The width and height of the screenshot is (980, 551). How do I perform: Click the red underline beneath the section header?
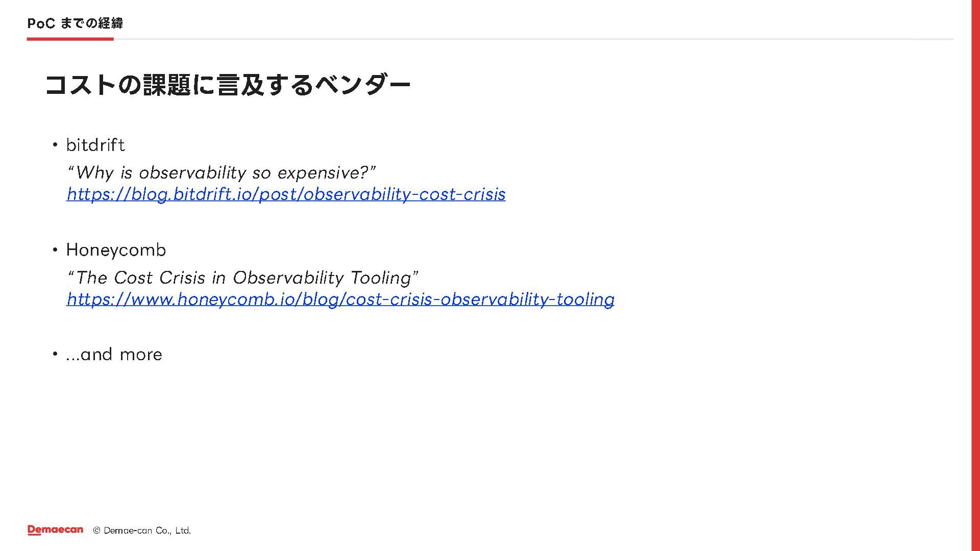[70, 39]
